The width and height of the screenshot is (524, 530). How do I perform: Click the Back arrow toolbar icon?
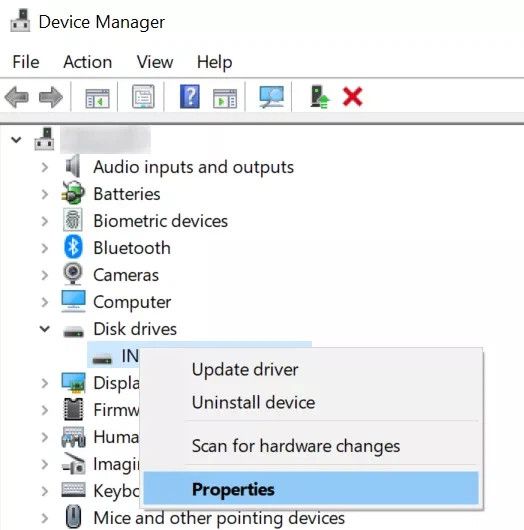pyautogui.click(x=16, y=97)
